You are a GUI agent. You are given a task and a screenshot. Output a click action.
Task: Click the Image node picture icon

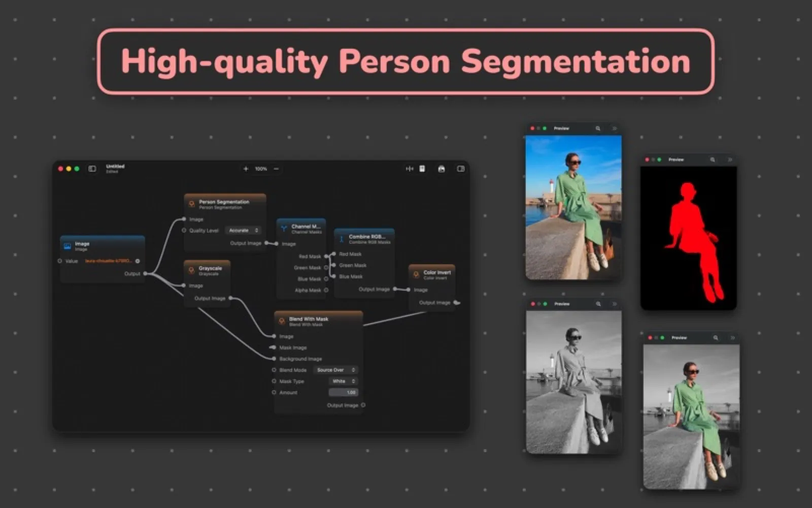click(67, 246)
